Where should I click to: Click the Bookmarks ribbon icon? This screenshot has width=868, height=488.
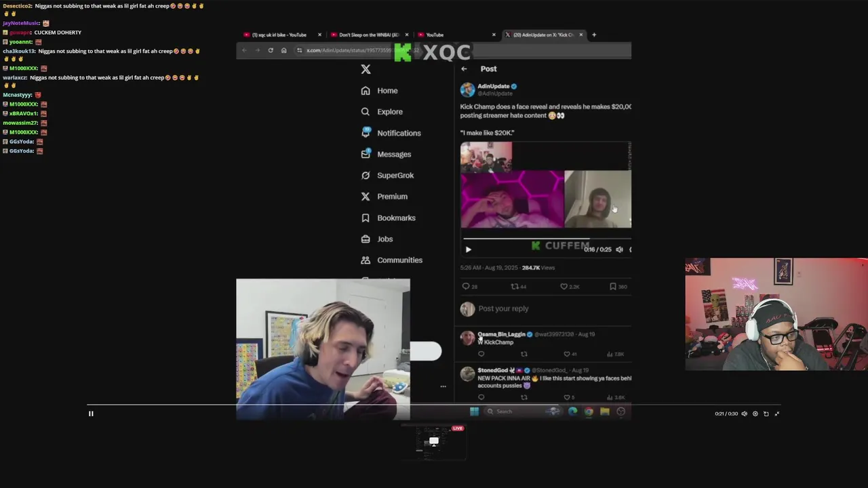tap(366, 218)
